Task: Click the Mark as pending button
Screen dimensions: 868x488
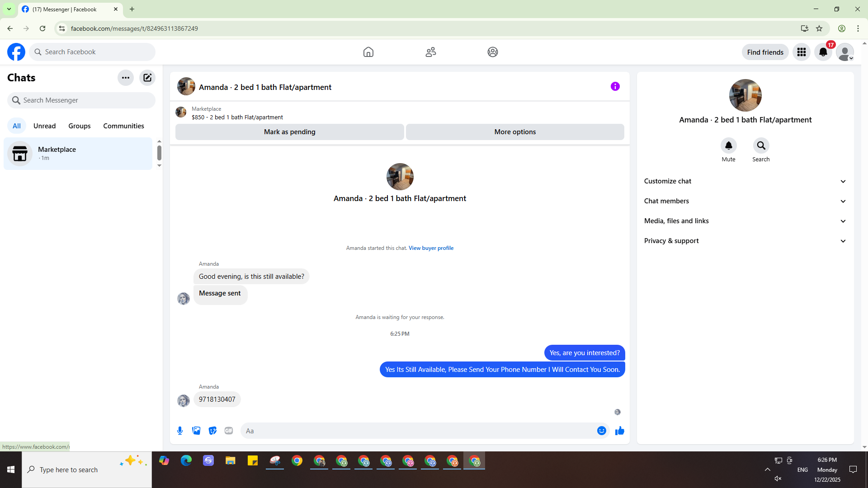Action: tap(289, 132)
